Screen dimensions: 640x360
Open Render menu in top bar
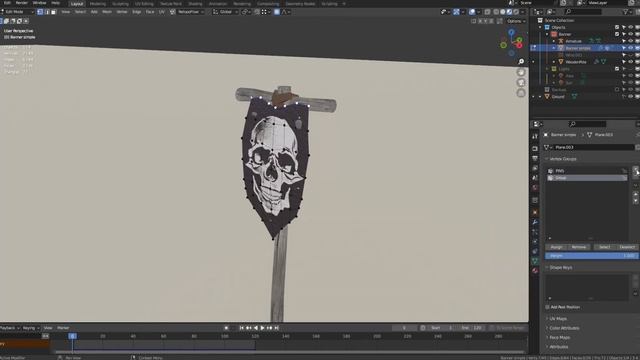tap(22, 3)
